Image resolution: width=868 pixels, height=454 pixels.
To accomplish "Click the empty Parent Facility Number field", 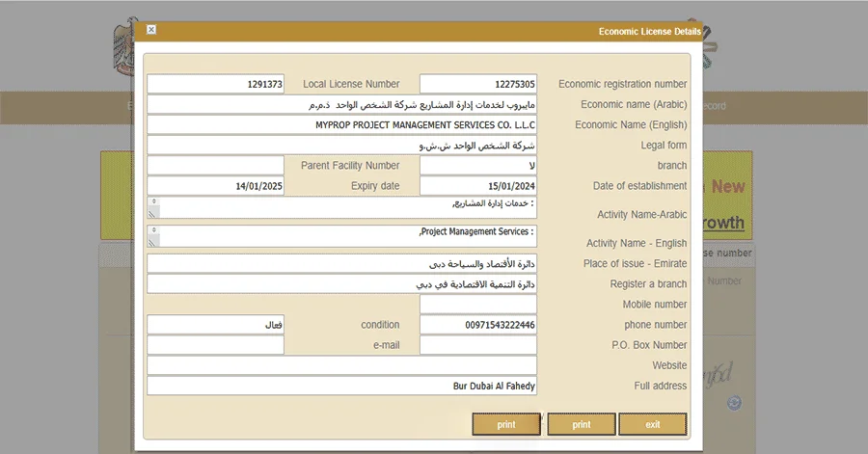I will pos(215,166).
